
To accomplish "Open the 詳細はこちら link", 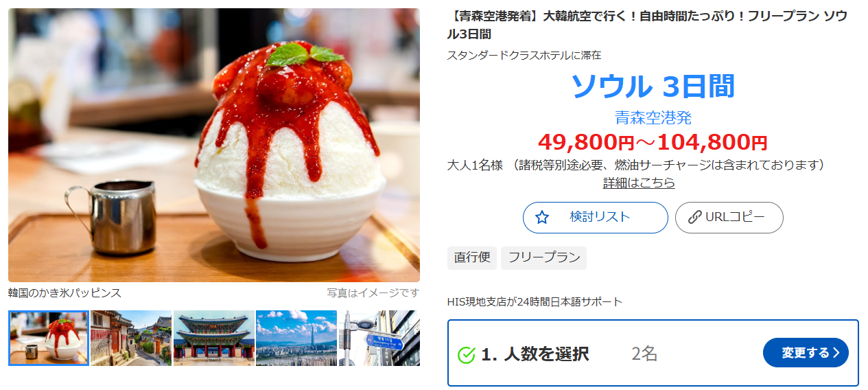I will click(x=639, y=183).
